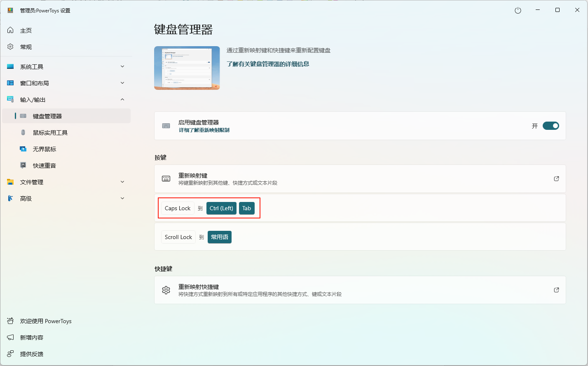Click the 管理员:PowerToys 设置 window title
This screenshot has width=588, height=366.
45,11
